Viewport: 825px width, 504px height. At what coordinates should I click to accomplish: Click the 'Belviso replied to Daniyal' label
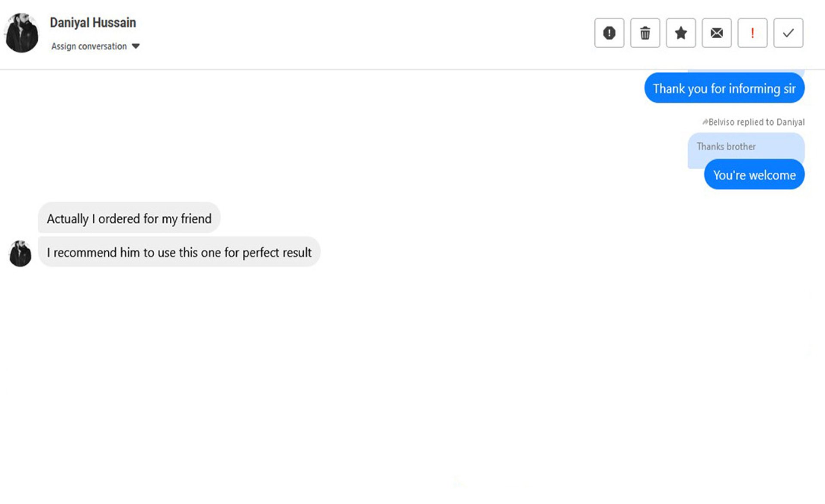756,122
